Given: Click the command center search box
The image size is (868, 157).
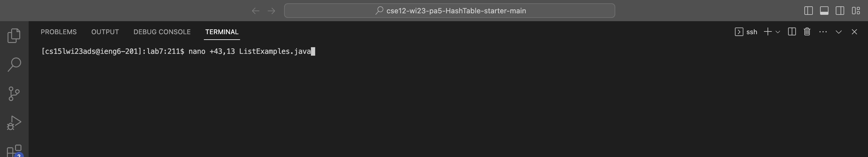Looking at the screenshot, I should (449, 11).
